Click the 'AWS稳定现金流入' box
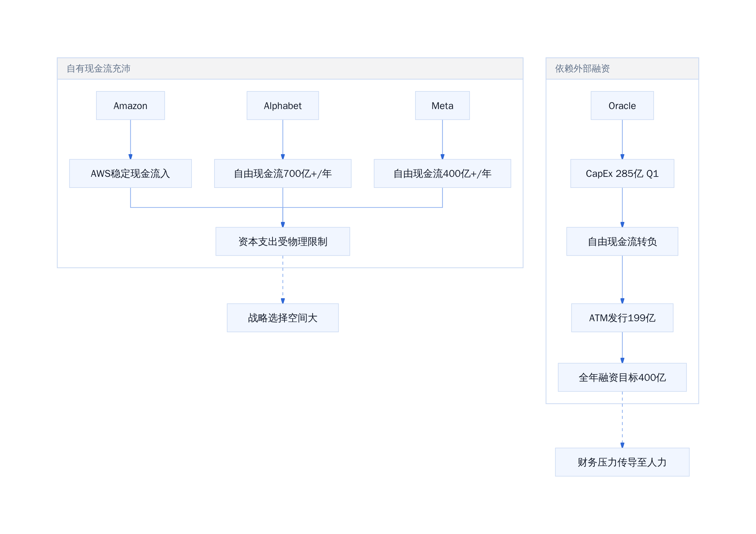 (130, 174)
